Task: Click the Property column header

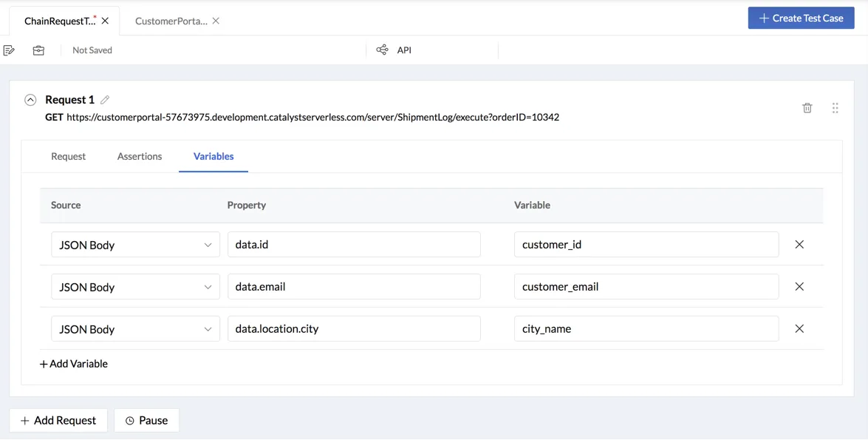Action: (247, 205)
